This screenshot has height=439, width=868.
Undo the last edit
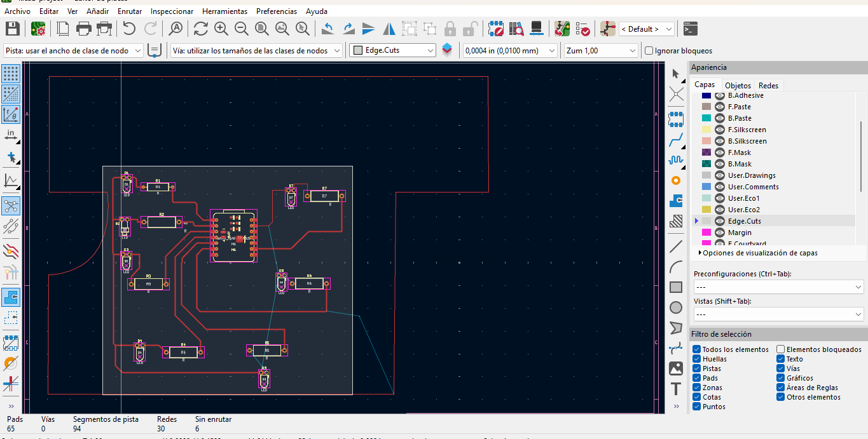130,29
